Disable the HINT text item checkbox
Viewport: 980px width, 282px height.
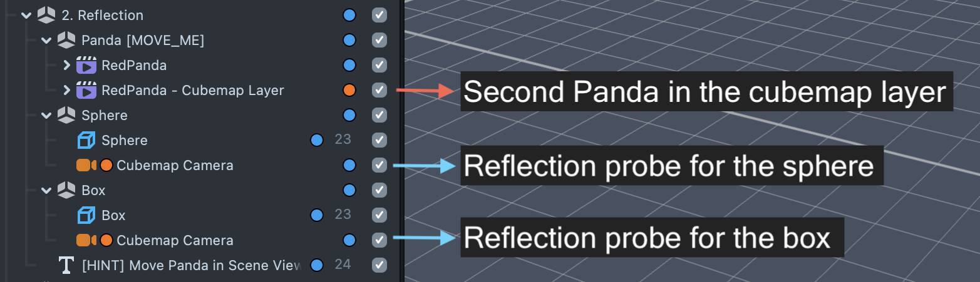tap(379, 265)
